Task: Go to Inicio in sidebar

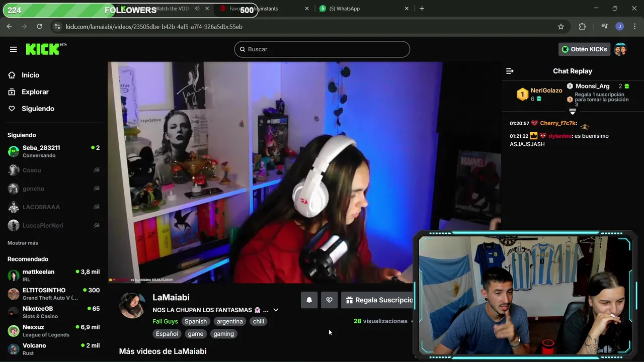Action: 30,75
